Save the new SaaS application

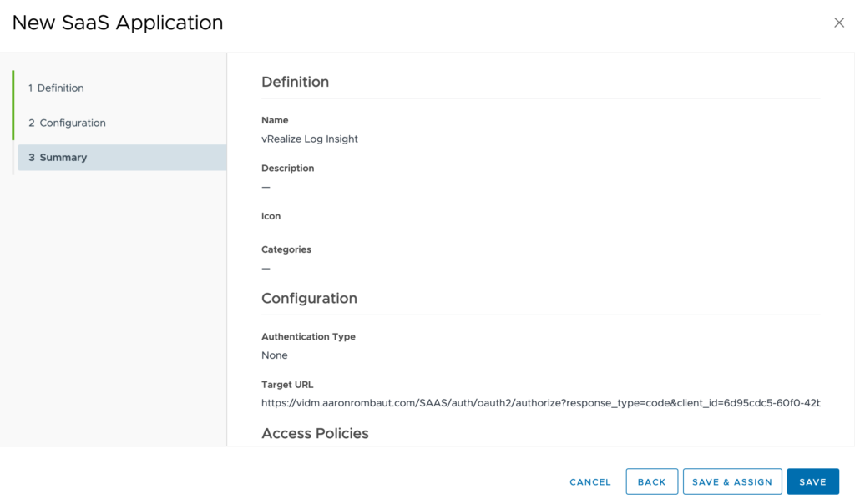pos(812,481)
